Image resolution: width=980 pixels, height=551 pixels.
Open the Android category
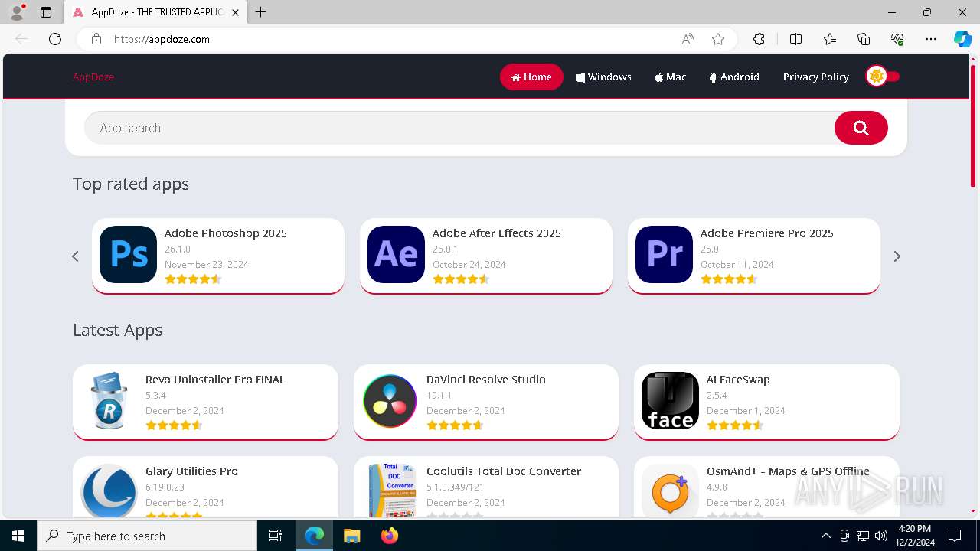click(x=734, y=77)
